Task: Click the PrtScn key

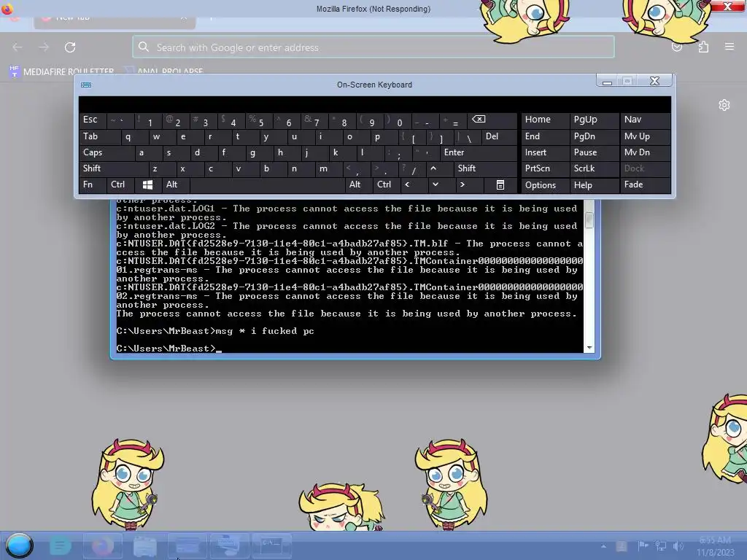Action: tap(544, 168)
